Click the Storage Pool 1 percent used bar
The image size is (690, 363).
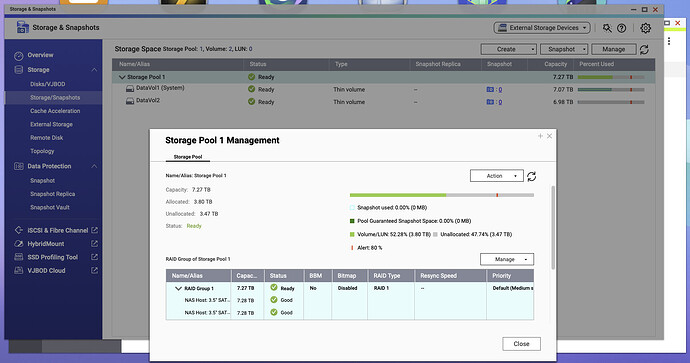[611, 77]
